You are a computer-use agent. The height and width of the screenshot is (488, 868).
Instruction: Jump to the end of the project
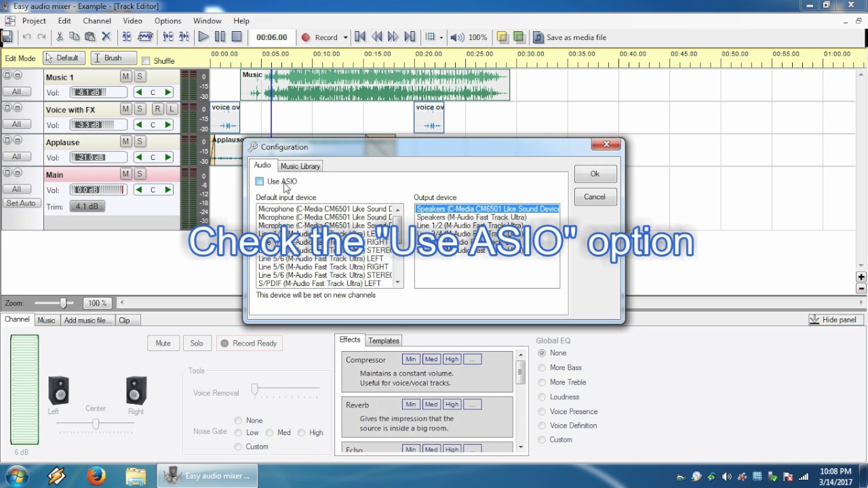[x=410, y=37]
